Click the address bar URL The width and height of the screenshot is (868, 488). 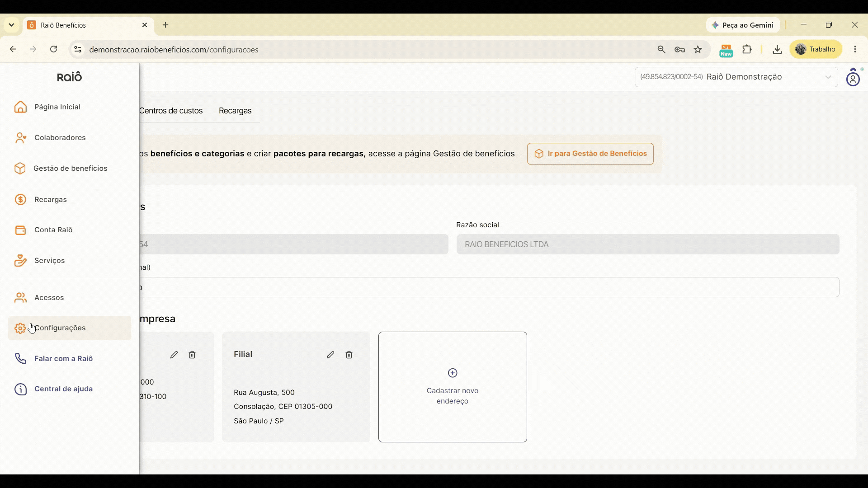(174, 50)
